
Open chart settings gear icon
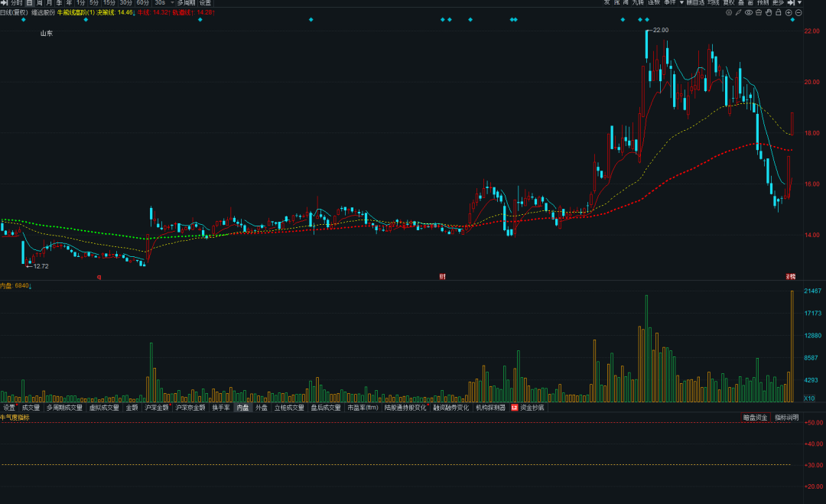point(729,13)
